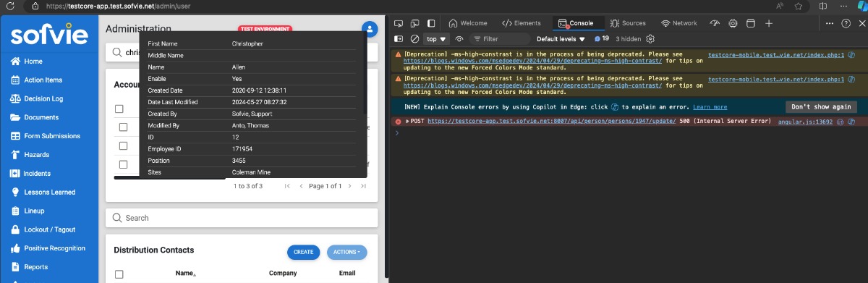Open the console settings gear icon

pos(650,39)
